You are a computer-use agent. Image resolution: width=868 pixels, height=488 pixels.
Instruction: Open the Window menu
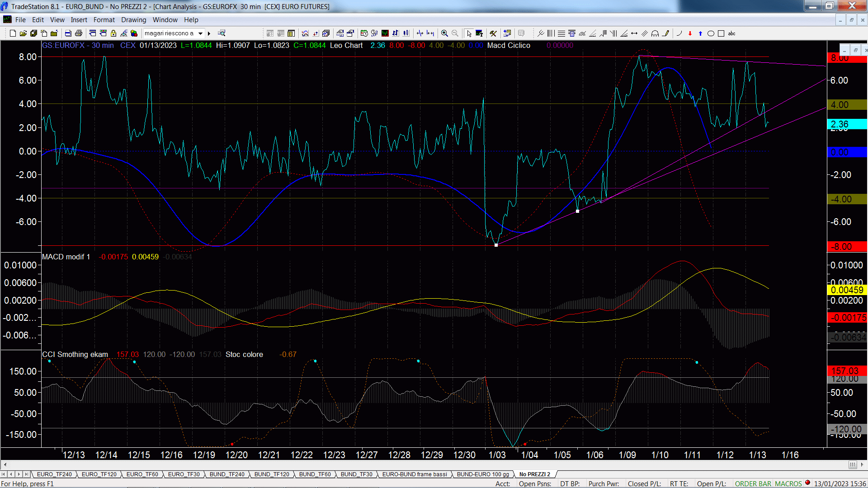[165, 20]
